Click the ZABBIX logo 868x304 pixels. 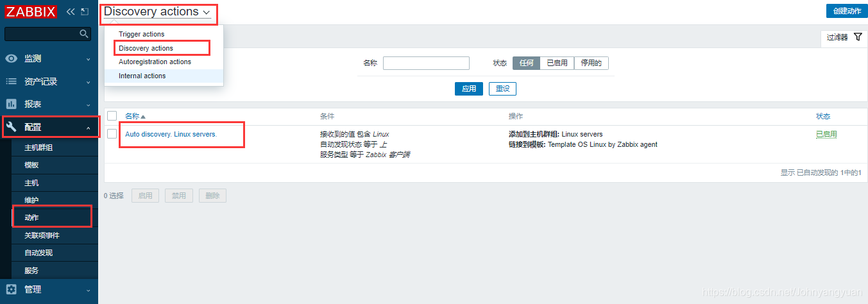pos(31,12)
